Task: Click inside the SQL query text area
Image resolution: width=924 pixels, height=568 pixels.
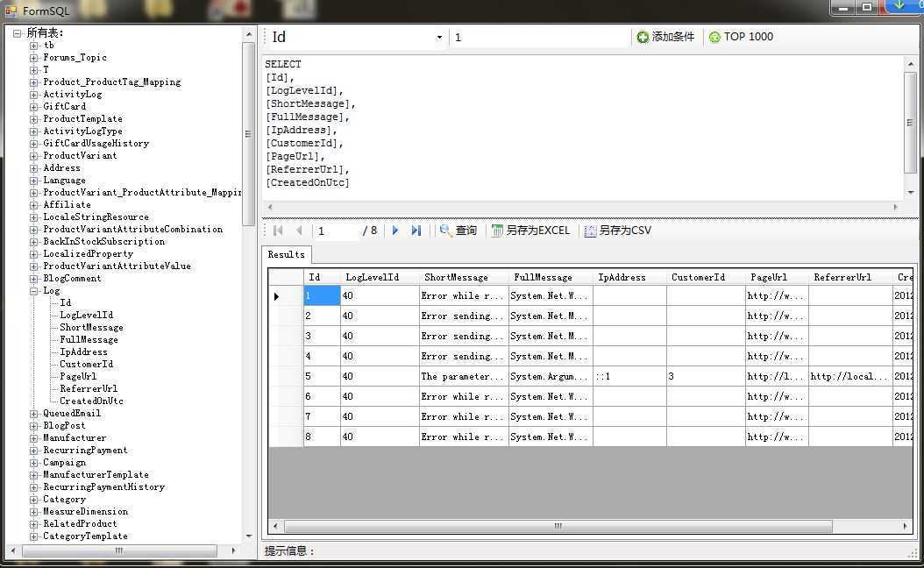Action: [583, 129]
